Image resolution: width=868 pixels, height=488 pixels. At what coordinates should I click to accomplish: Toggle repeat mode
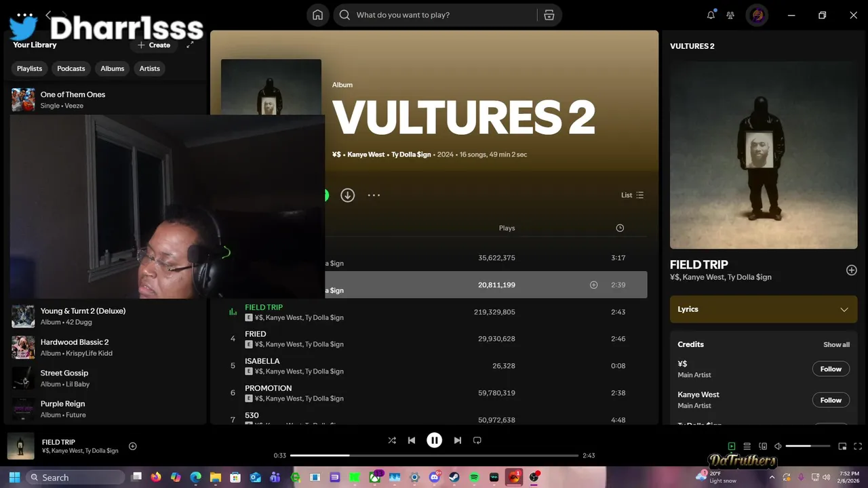477,441
